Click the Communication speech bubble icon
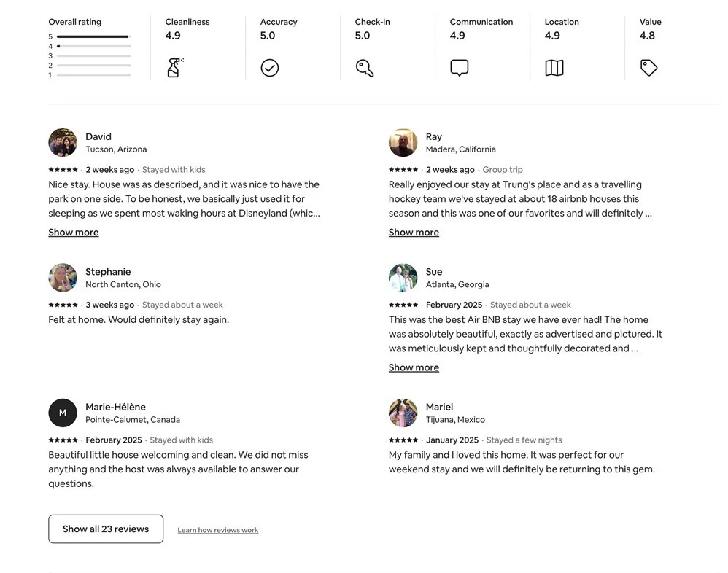Screen dimensions: 728x573 coord(460,68)
